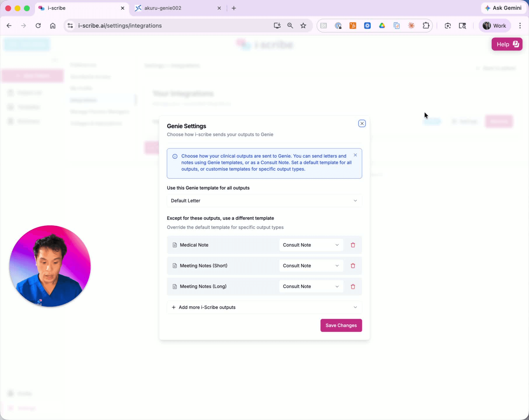529x420 pixels.
Task: Close the akuru-genie002 tab
Action: pyautogui.click(x=219, y=8)
